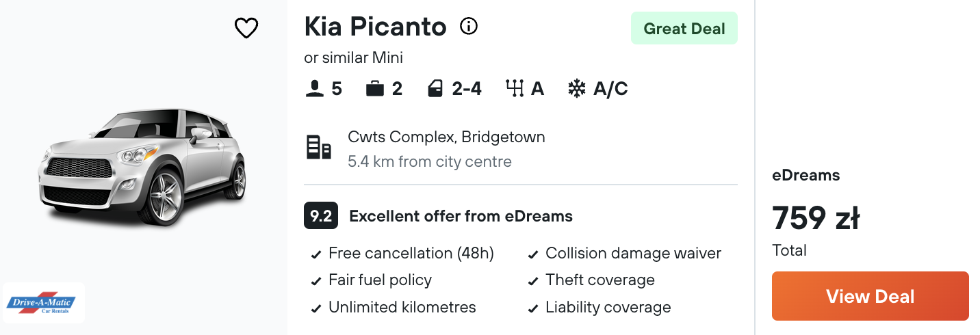Click the Free cancellation (48h) item
Image resolution: width=980 pixels, height=335 pixels.
[402, 254]
